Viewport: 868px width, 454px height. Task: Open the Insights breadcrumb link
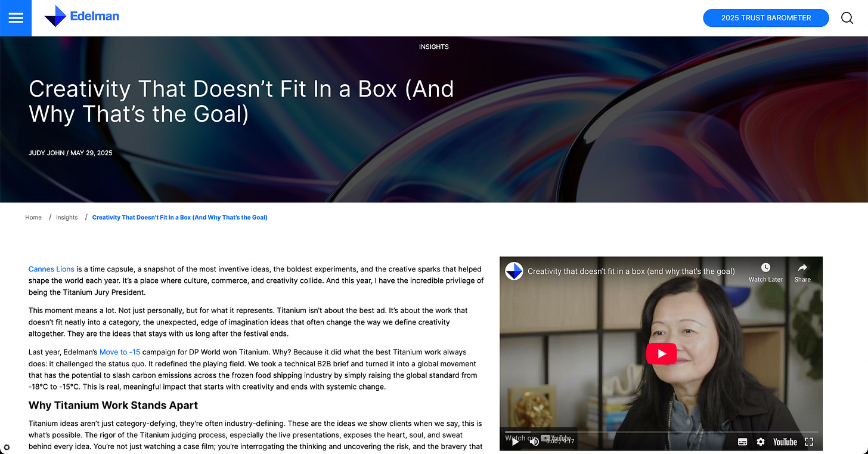[x=67, y=218]
